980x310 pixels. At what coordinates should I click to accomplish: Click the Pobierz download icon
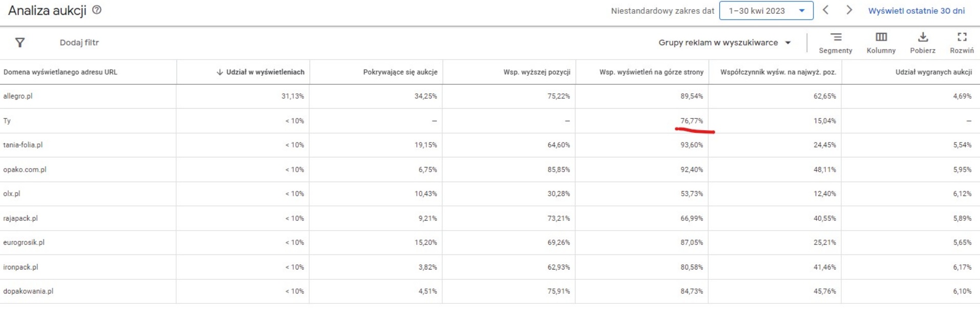click(923, 43)
